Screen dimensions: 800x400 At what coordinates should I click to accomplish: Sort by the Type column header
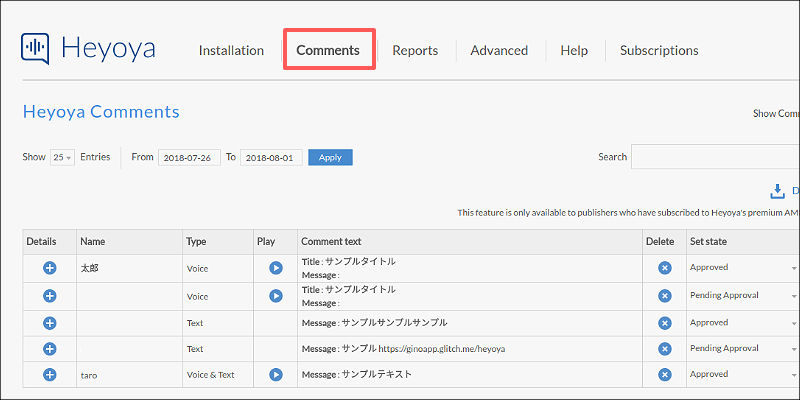(x=218, y=242)
